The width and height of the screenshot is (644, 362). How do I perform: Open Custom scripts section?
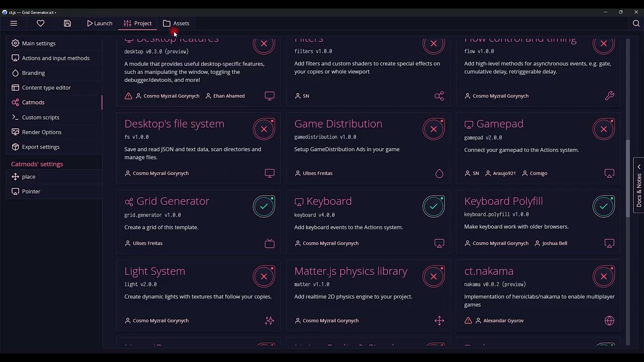tap(53, 117)
